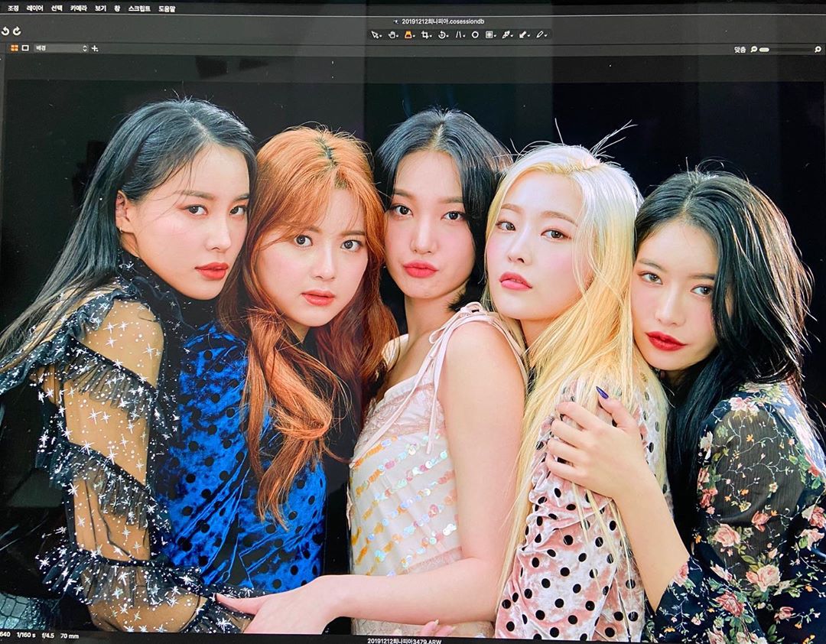Select the pointer cursor tool
Image resolution: width=826 pixels, height=644 pixels.
(x=375, y=34)
